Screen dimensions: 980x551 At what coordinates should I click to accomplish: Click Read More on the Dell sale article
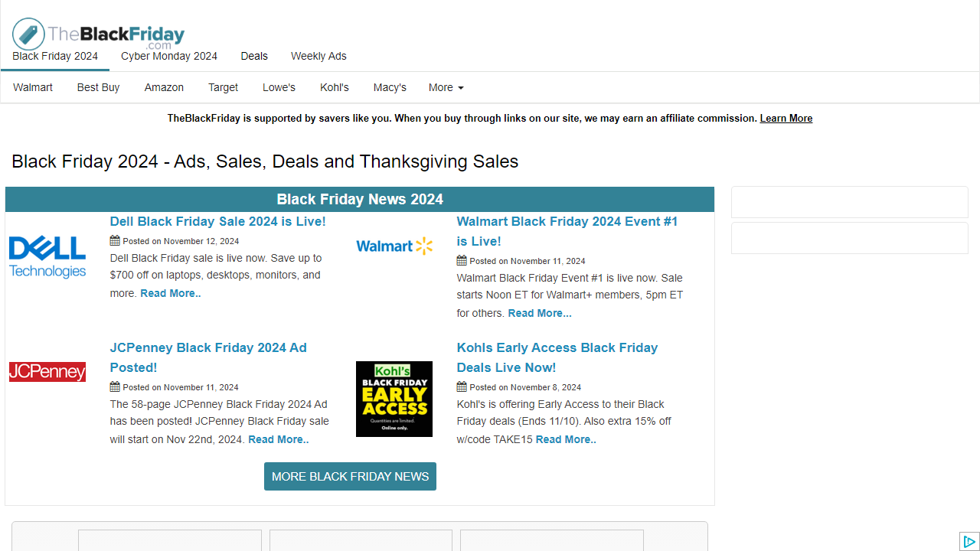coord(170,293)
